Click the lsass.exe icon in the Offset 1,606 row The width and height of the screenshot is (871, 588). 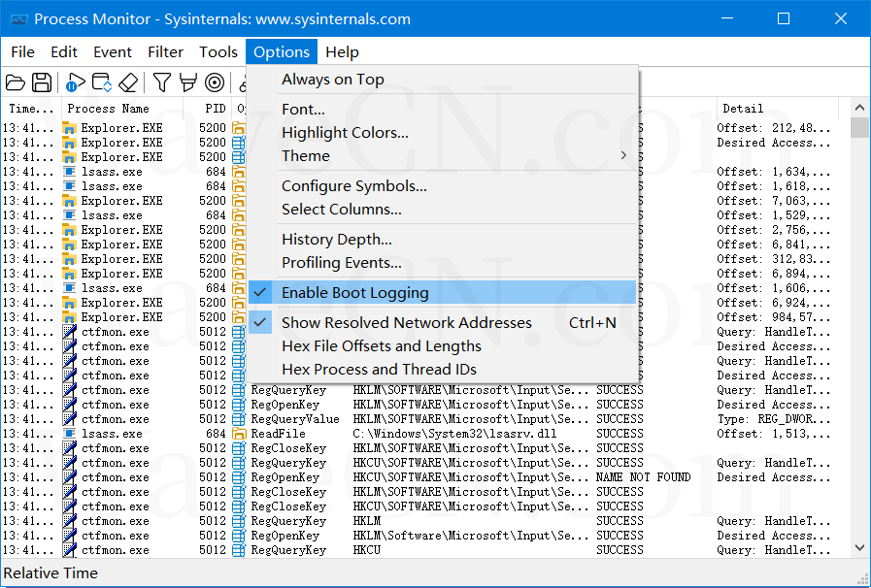pyautogui.click(x=70, y=288)
